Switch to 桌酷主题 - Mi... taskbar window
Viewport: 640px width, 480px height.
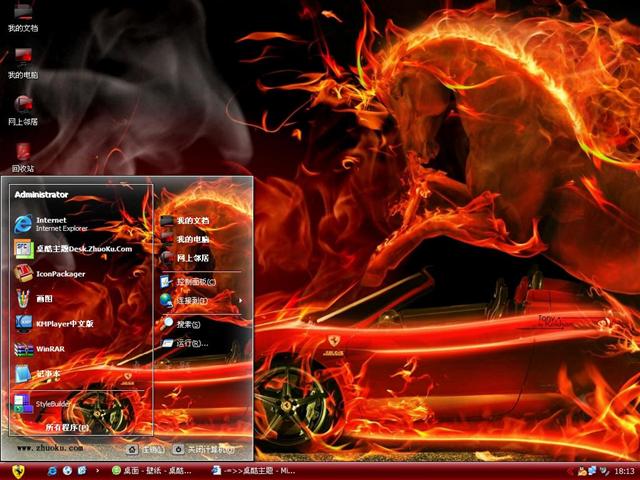[x=254, y=471]
